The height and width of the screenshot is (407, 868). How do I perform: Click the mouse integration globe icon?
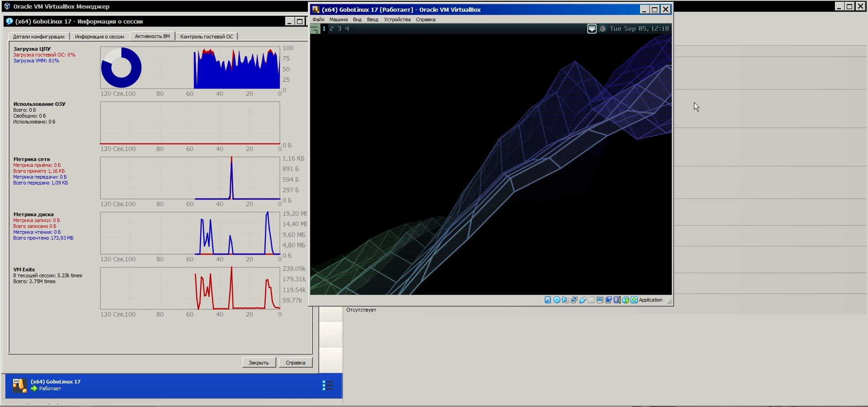click(626, 300)
